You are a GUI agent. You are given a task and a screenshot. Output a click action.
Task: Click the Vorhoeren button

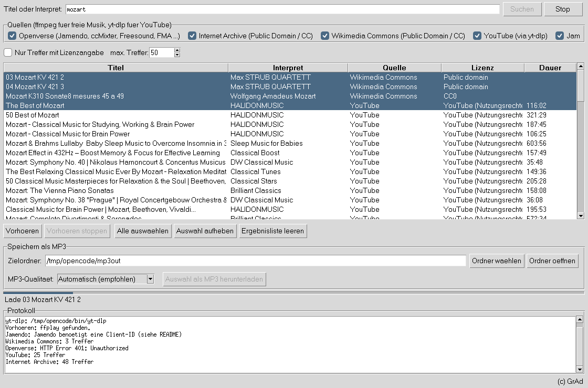[x=22, y=231]
